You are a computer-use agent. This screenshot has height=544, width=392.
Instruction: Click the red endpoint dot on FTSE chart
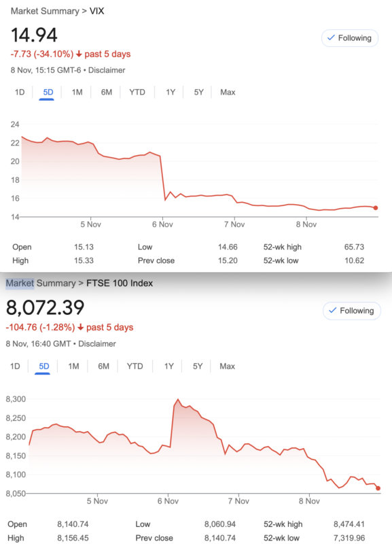point(378,488)
